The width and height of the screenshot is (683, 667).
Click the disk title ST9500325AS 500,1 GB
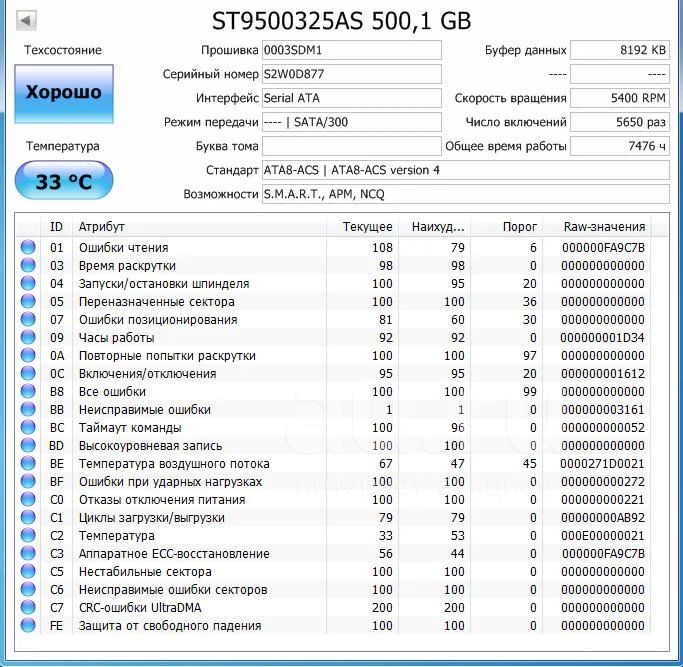coord(342,21)
